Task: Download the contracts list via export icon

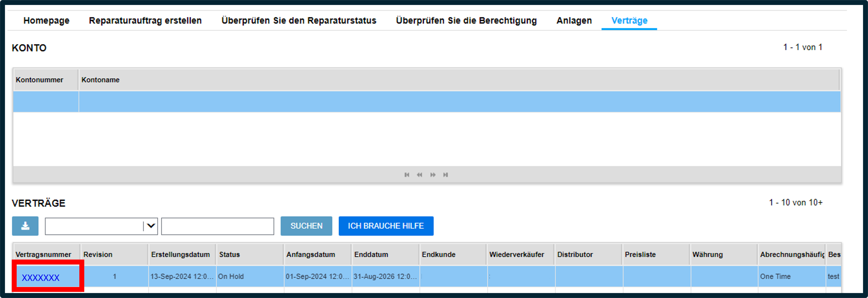Action: tap(25, 226)
